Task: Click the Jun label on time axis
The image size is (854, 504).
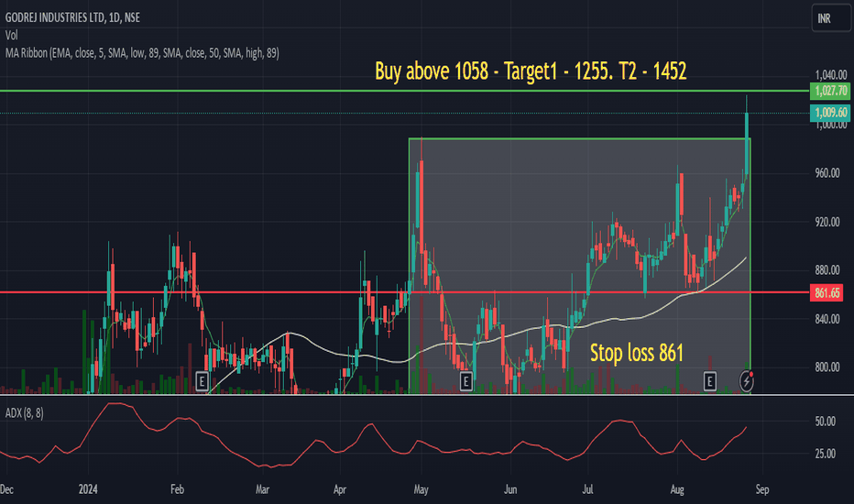Action: pos(510,489)
